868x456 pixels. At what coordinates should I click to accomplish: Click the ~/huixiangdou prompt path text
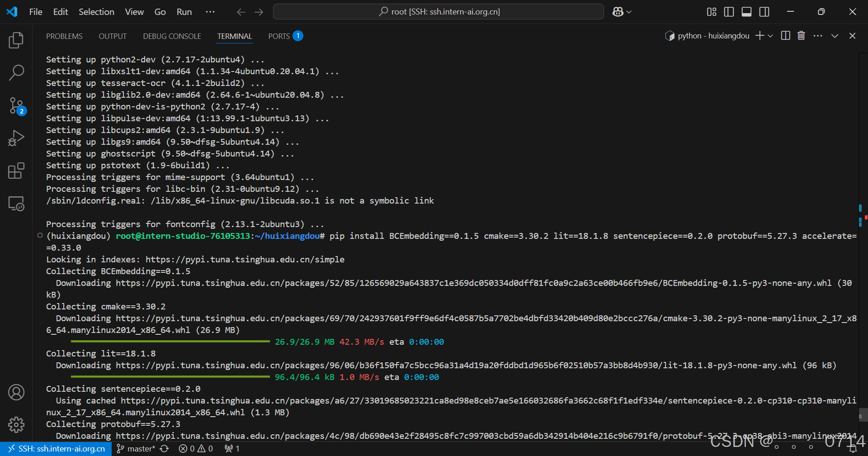pyautogui.click(x=288, y=236)
